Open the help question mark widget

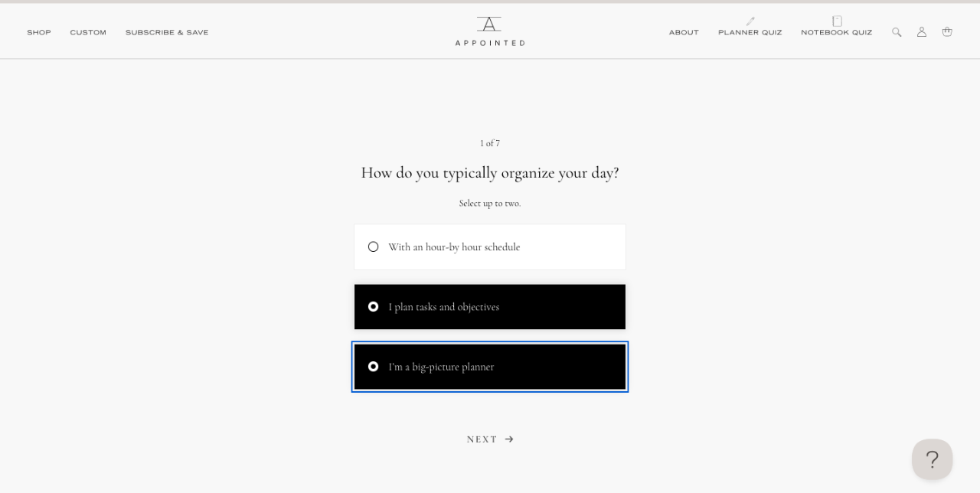932,459
